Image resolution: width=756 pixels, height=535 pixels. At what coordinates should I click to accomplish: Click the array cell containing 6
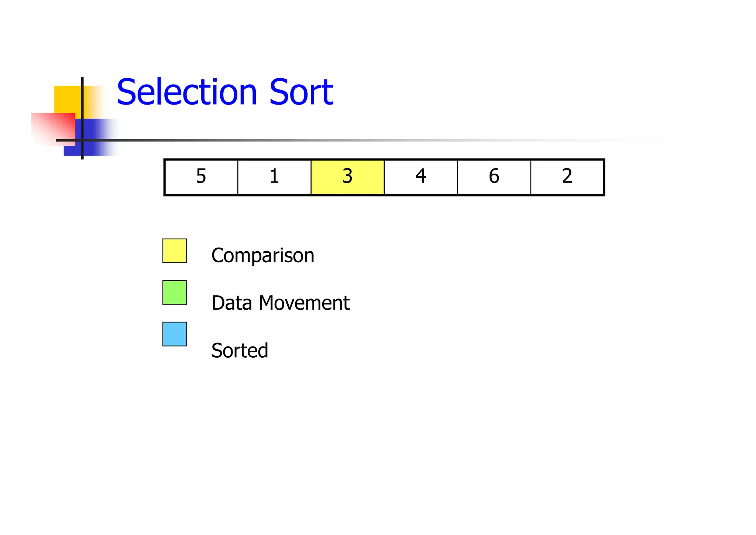coord(494,177)
